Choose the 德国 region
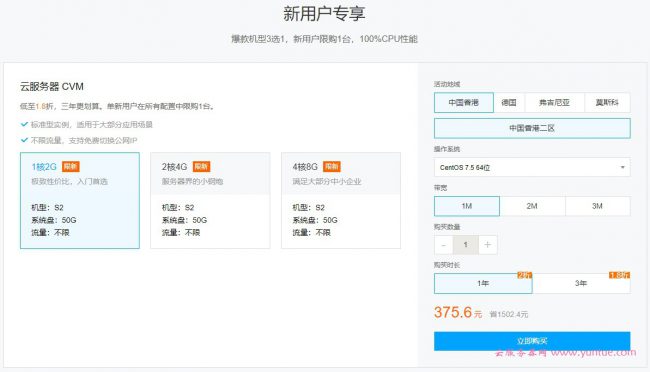 509,102
